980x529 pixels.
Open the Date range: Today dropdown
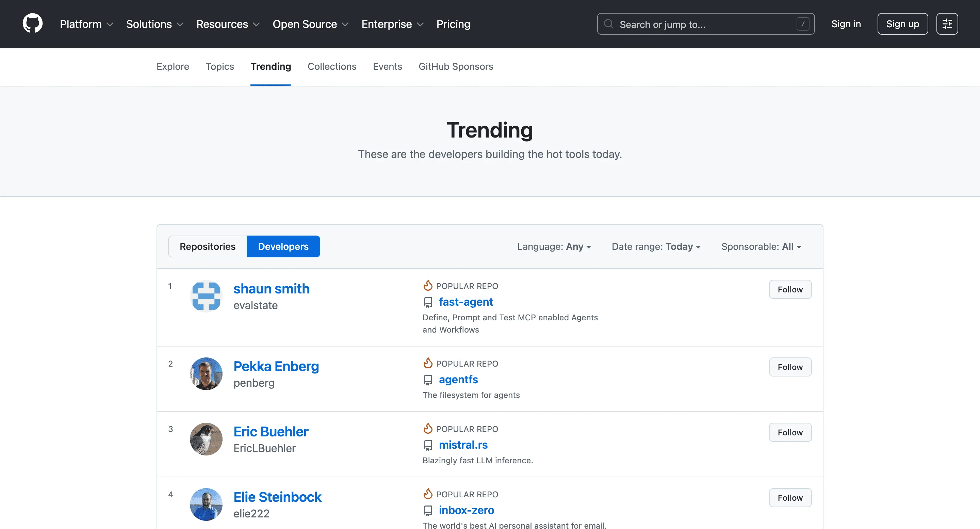(656, 246)
